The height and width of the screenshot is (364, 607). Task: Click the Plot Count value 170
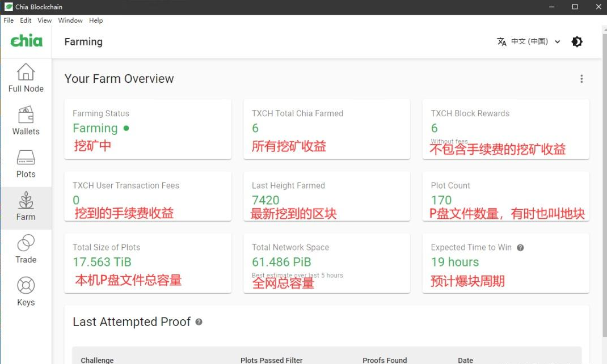point(441,200)
